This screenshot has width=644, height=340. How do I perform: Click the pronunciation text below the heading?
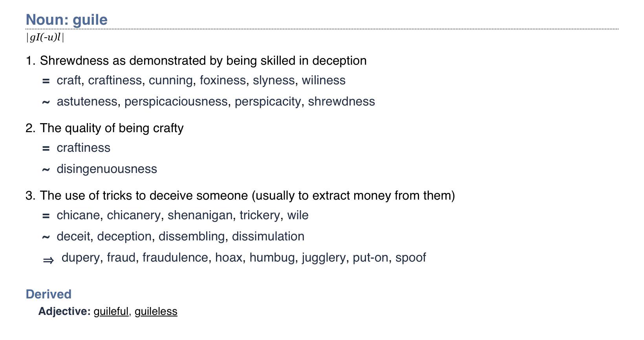coord(45,38)
